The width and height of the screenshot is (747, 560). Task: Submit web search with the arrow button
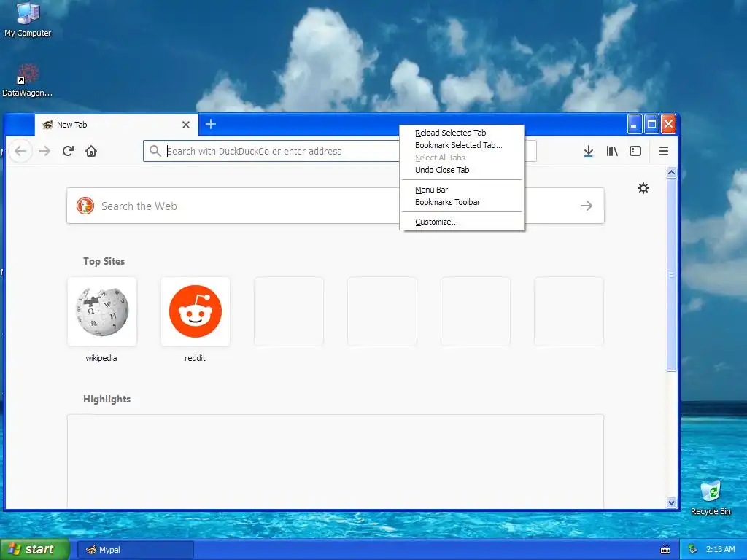(x=587, y=206)
